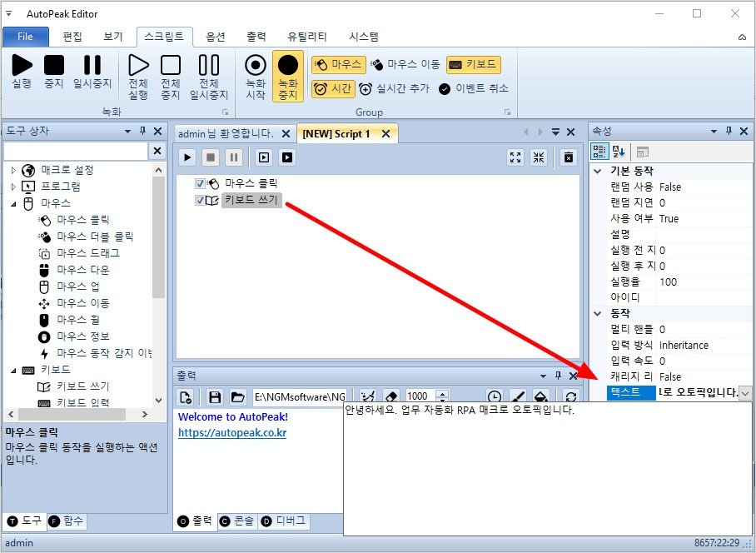Click the filled boxed play icon in editor toolbar
Screen dimensions: 756x553
(x=287, y=157)
